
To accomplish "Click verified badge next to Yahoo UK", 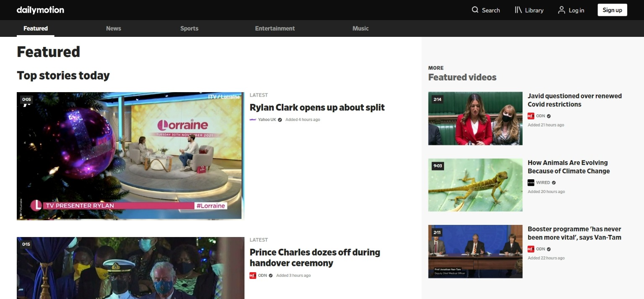I will (280, 120).
